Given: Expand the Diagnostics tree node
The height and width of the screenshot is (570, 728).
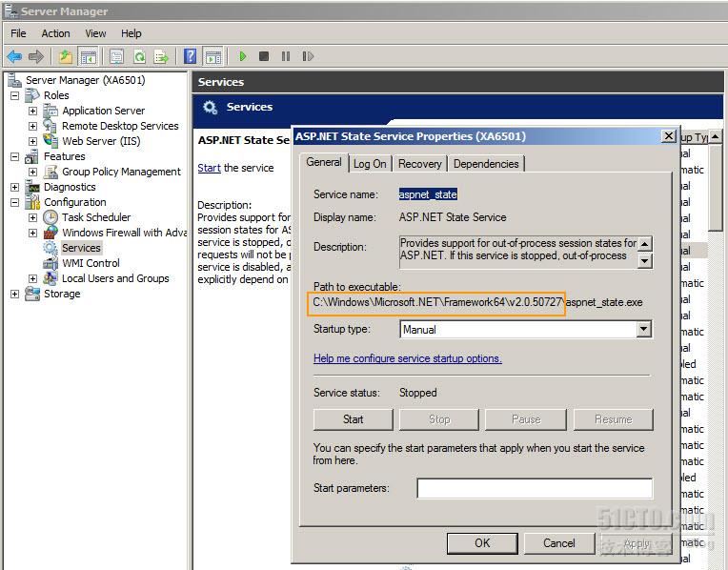Looking at the screenshot, I should (15, 187).
